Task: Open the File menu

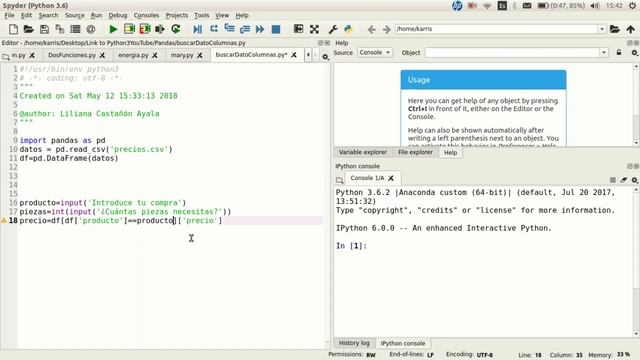Action: (9, 15)
